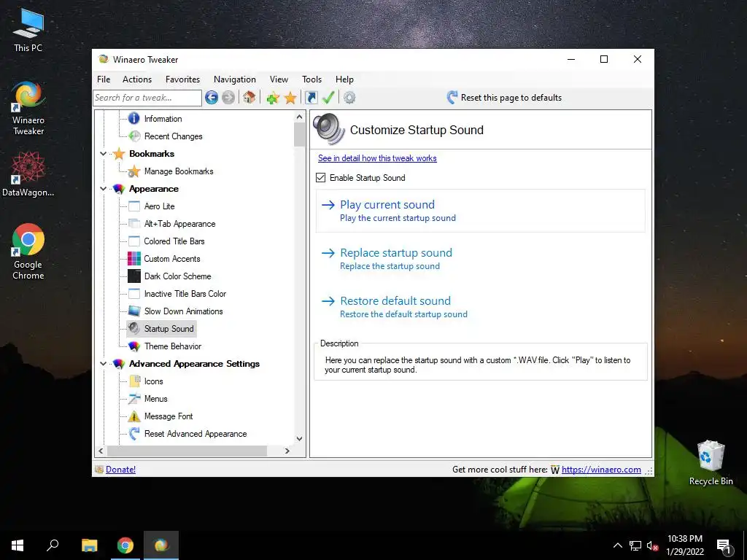Image resolution: width=747 pixels, height=560 pixels.
Task: Go to Home page via house icon
Action: [249, 98]
